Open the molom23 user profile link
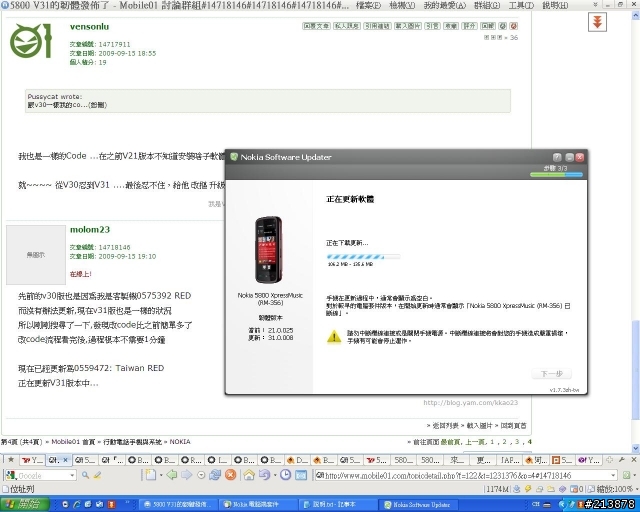640x512 pixels. (x=89, y=230)
